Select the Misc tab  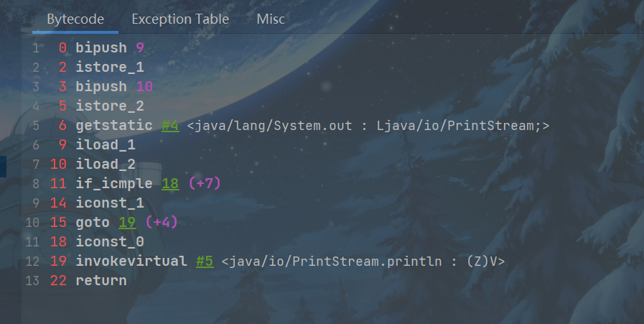[271, 19]
